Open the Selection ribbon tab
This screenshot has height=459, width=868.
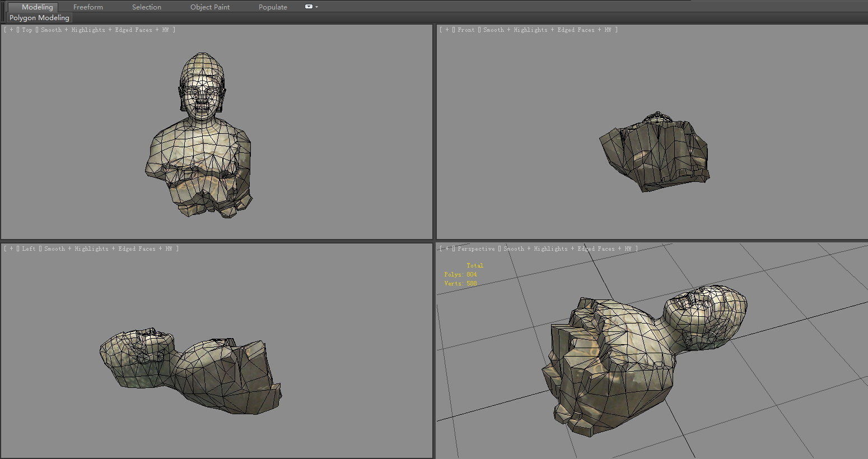tap(147, 7)
